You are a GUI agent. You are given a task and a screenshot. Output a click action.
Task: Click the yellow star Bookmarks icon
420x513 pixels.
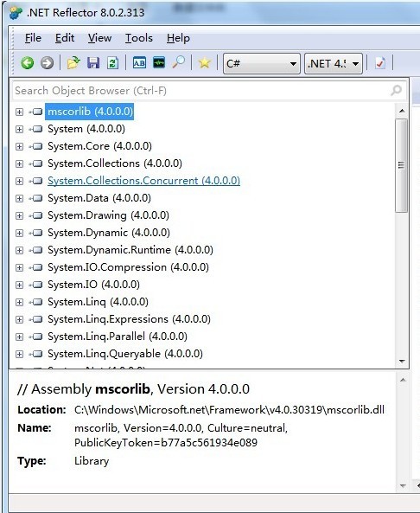pyautogui.click(x=204, y=62)
